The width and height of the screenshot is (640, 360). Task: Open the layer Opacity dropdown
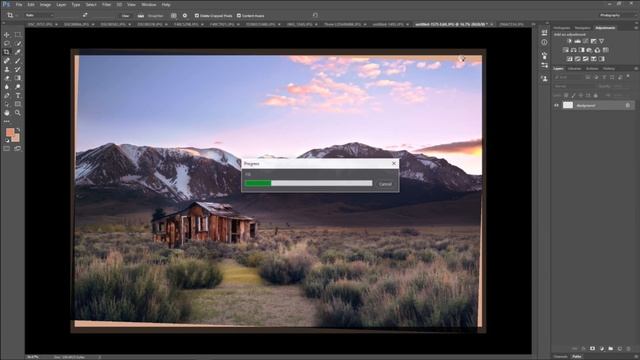[x=622, y=86]
